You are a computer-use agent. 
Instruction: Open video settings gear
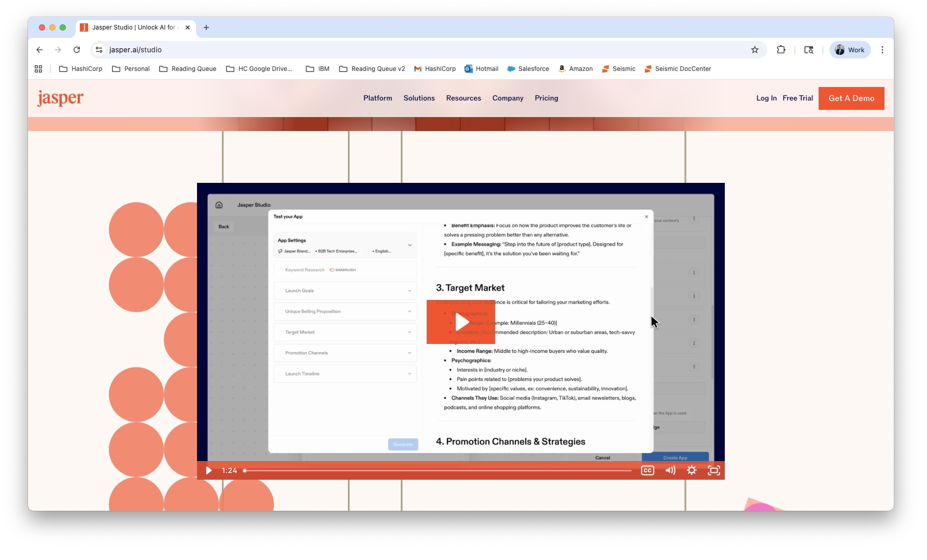[x=692, y=470]
